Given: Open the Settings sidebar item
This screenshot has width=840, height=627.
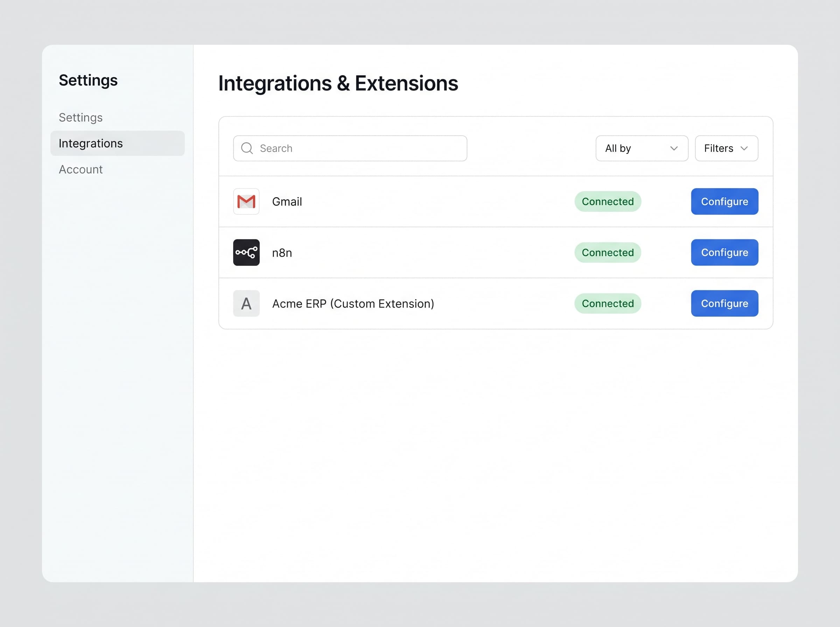Looking at the screenshot, I should (81, 118).
